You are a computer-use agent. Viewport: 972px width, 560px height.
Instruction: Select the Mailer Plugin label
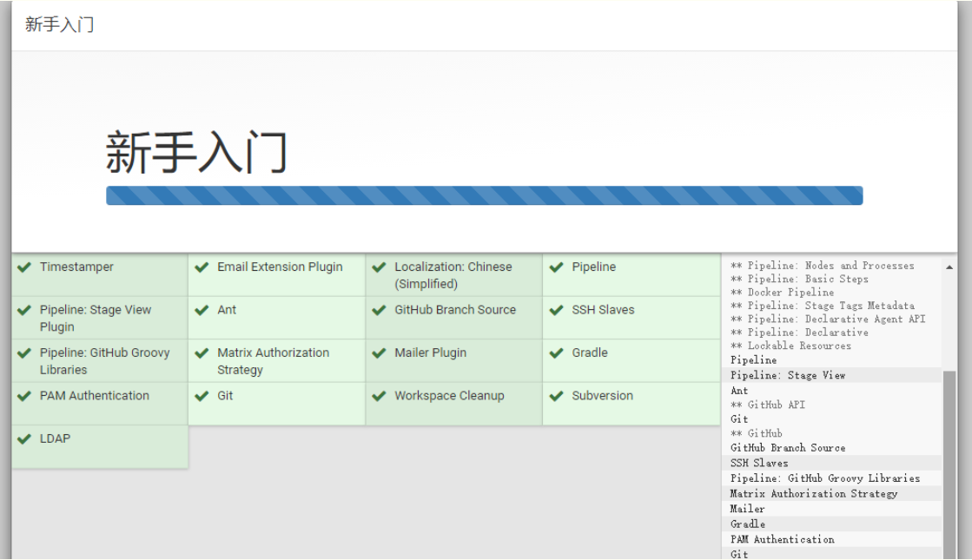click(x=430, y=353)
